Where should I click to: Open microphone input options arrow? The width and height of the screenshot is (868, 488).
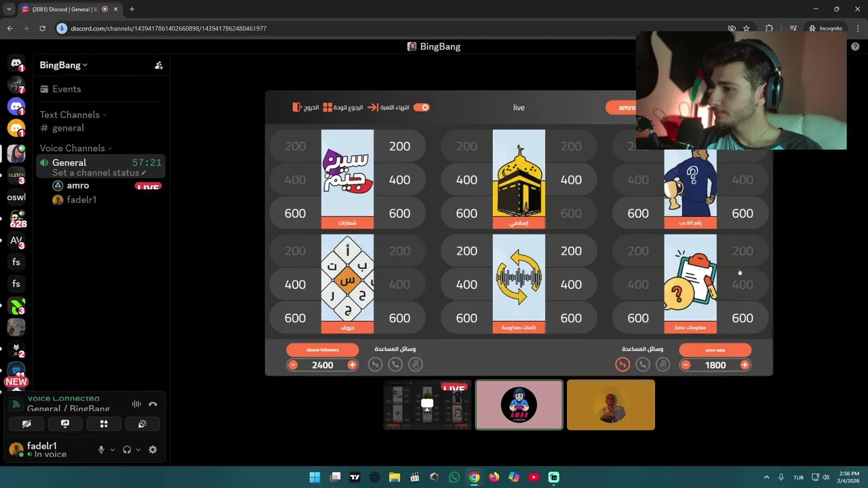(x=113, y=449)
